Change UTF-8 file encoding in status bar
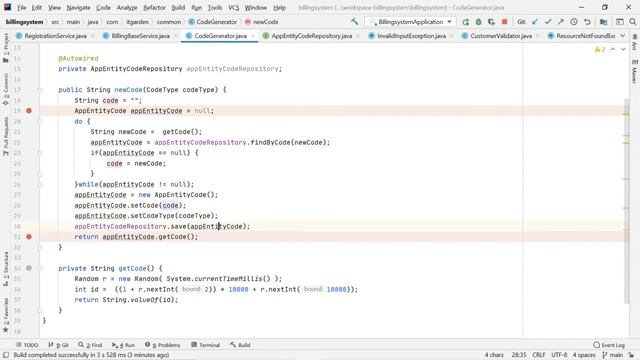Image resolution: width=640 pixels, height=360 pixels. click(559, 355)
